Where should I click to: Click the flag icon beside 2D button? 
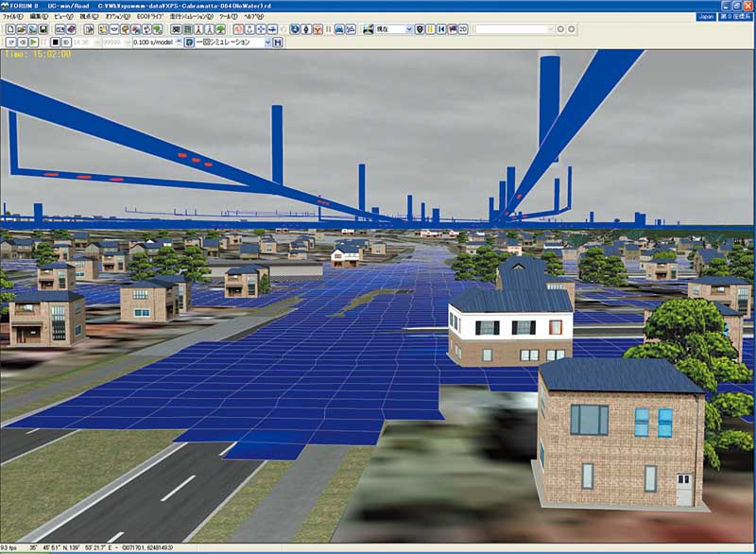pos(453,29)
